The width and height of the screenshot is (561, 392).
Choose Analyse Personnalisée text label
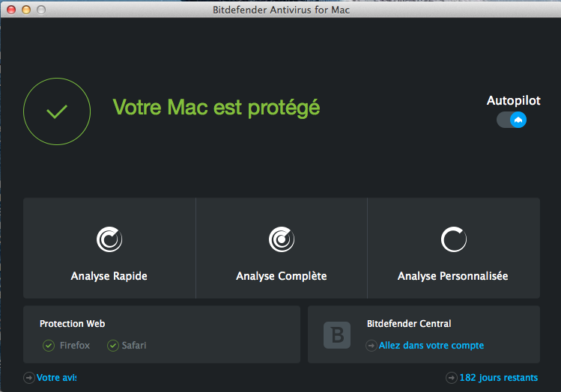(x=453, y=276)
